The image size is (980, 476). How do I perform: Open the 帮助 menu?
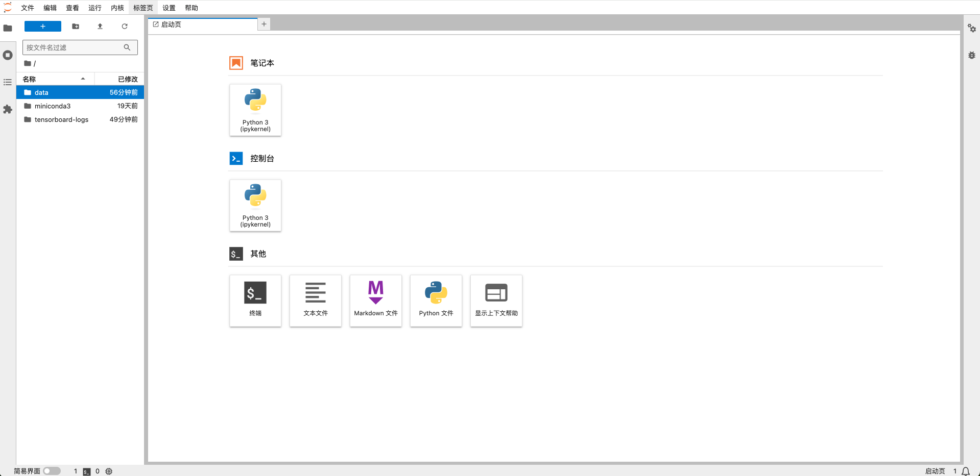[x=192, y=8]
